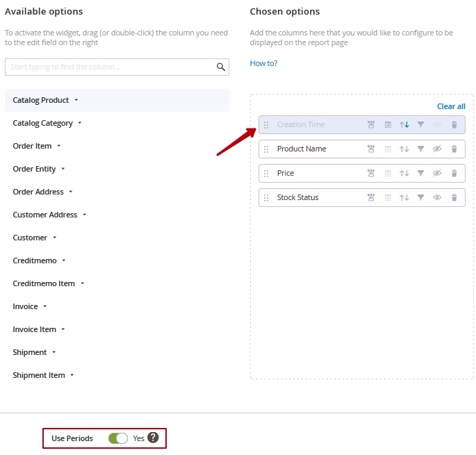Click the search magnifier icon

pyautogui.click(x=221, y=67)
